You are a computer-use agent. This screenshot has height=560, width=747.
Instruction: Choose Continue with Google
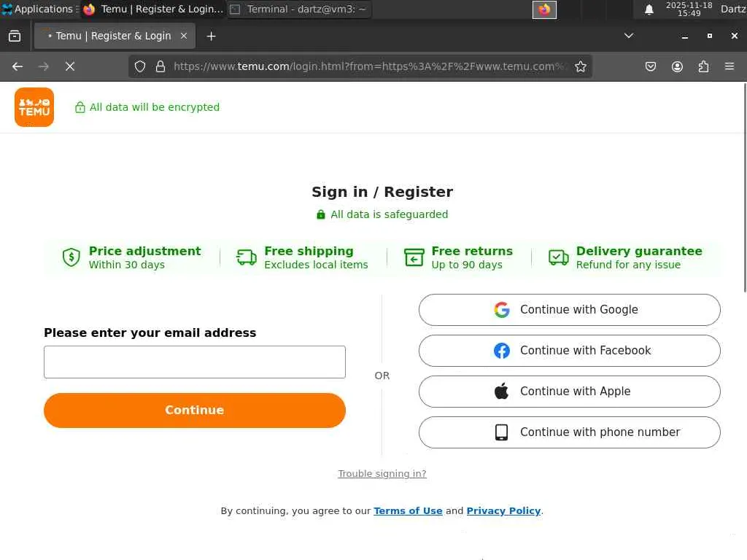tap(569, 310)
